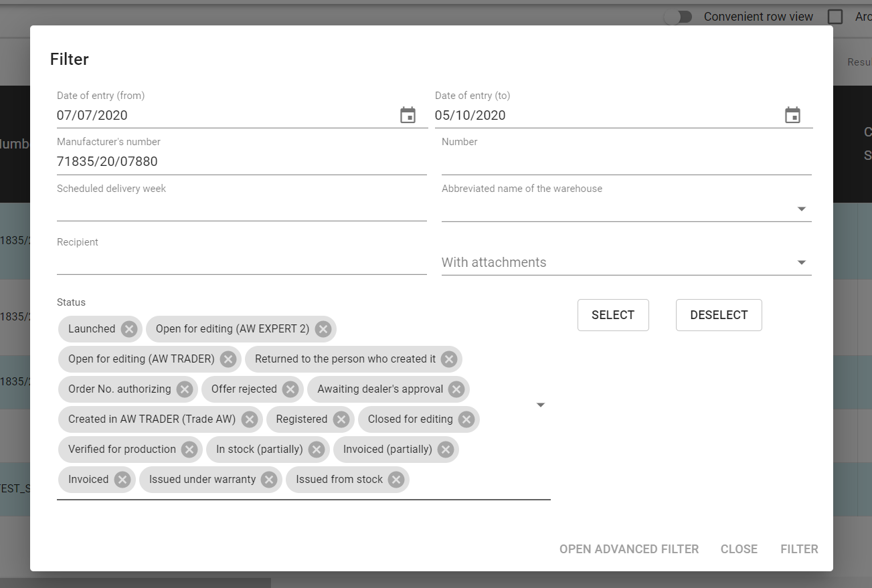Click the SELECT button

[612, 315]
